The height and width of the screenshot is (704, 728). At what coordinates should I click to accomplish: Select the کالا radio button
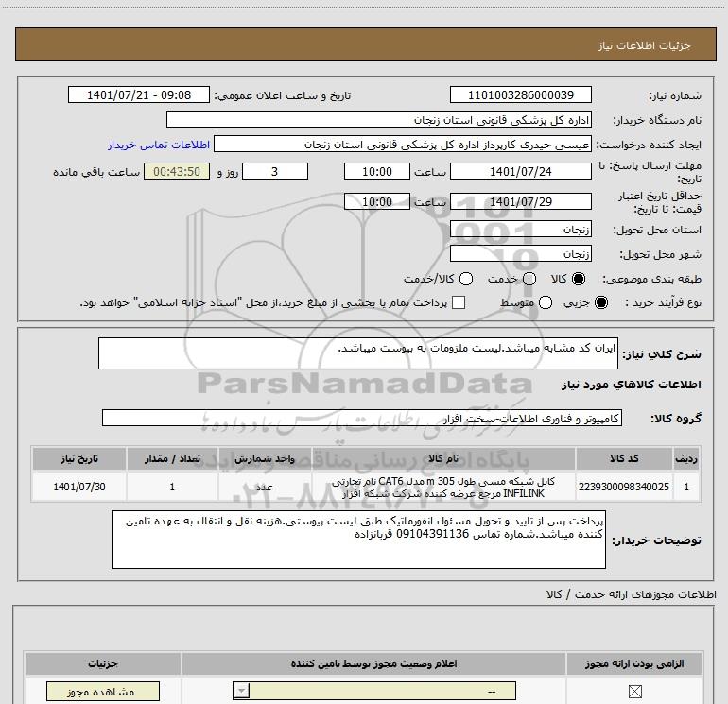tap(579, 279)
